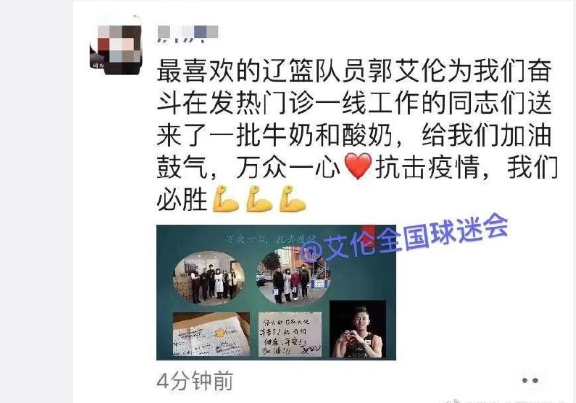This screenshot has width=576, height=403.
Task: Tap the two-dot more options button
Action: tap(530, 381)
